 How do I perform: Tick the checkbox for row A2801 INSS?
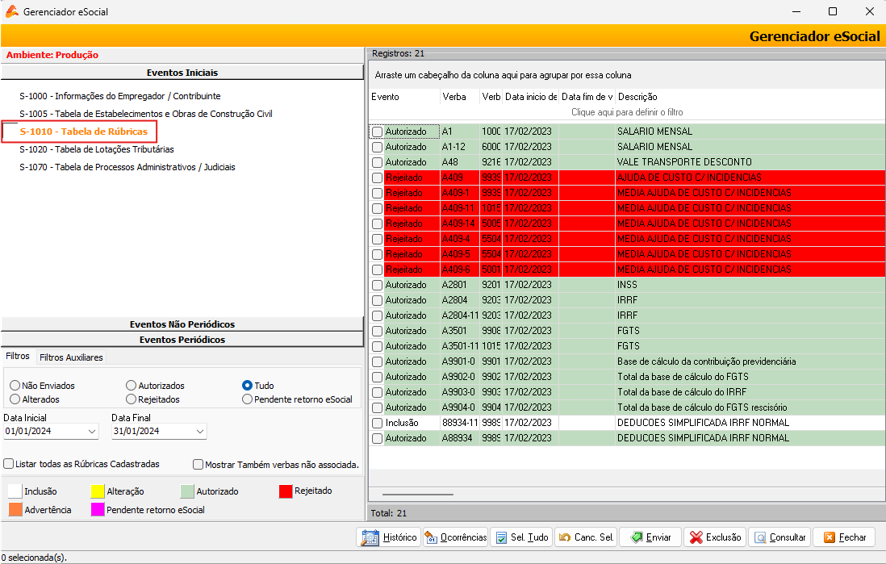[377, 285]
